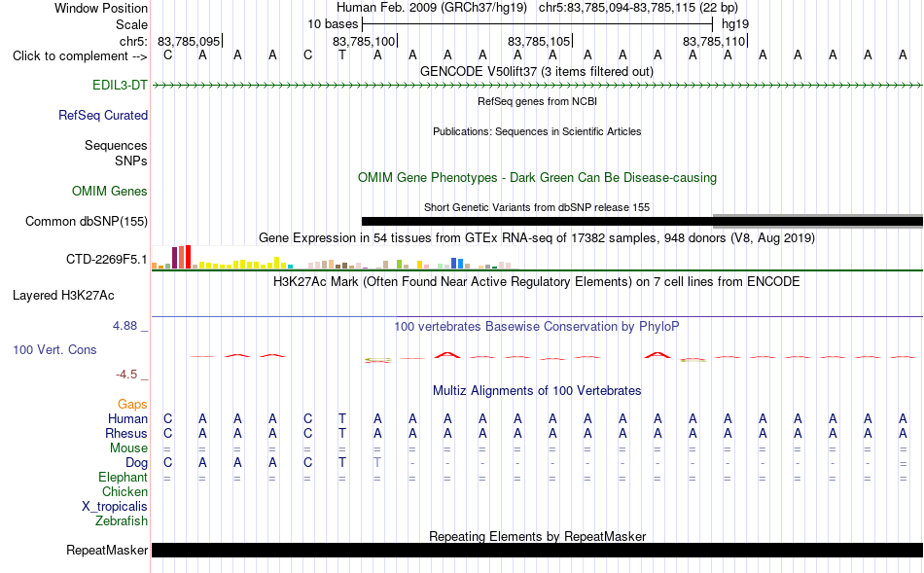Click the green EDIL3-DT intron arrow line
The width and height of the screenshot is (924, 573).
(538, 86)
